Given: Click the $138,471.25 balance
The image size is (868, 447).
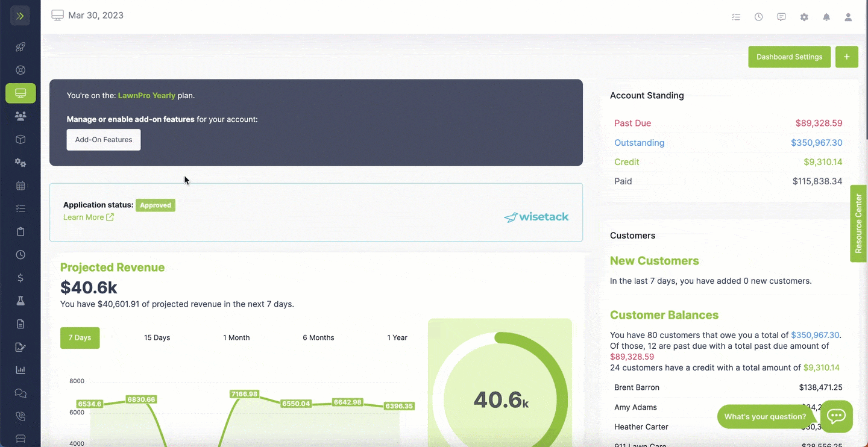Looking at the screenshot, I should coord(821,387).
